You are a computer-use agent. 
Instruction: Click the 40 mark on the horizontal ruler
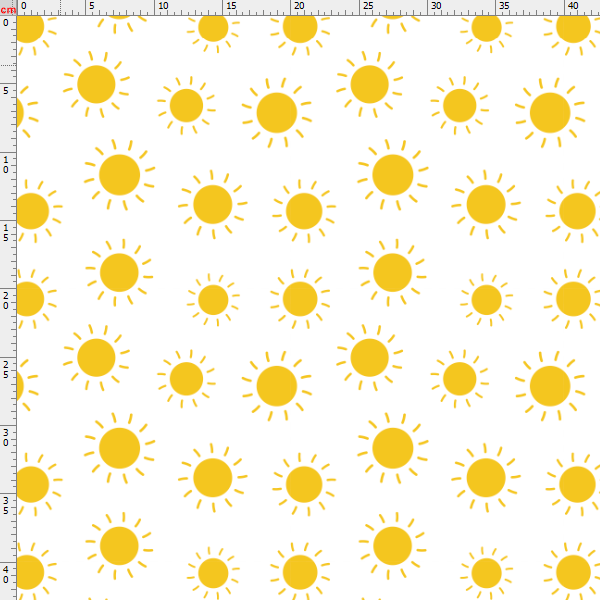tap(573, 6)
